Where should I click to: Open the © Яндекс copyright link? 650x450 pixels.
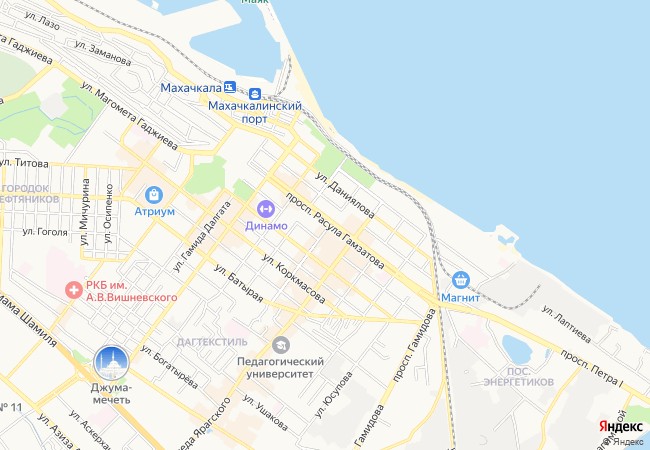tap(623, 441)
